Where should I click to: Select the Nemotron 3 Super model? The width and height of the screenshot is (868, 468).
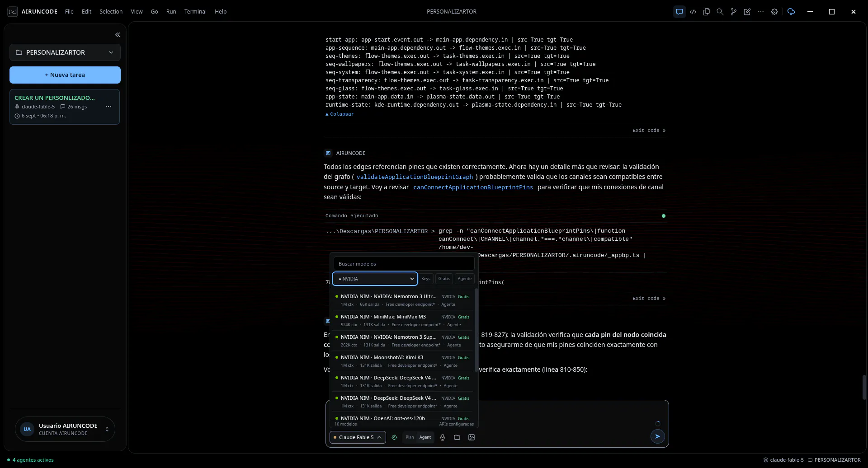tap(402, 341)
